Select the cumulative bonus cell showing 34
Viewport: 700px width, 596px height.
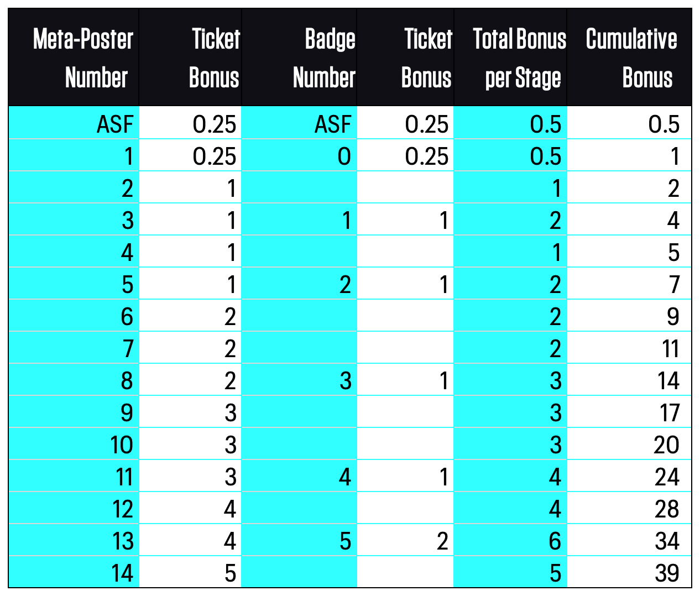629,540
